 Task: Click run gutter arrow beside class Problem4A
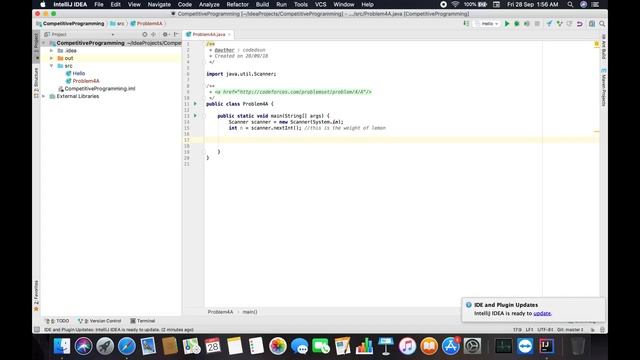(195, 104)
